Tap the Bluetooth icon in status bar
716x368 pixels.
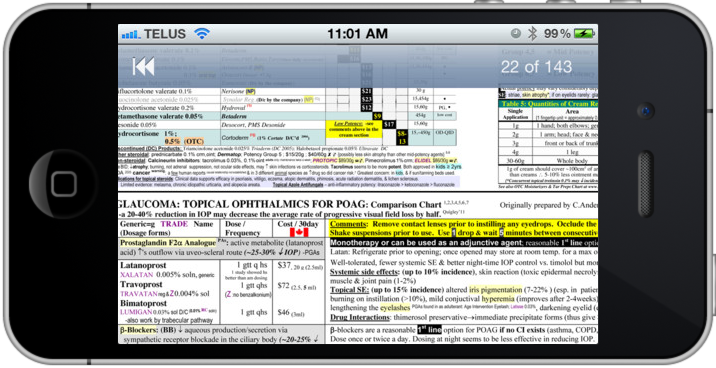click(532, 33)
